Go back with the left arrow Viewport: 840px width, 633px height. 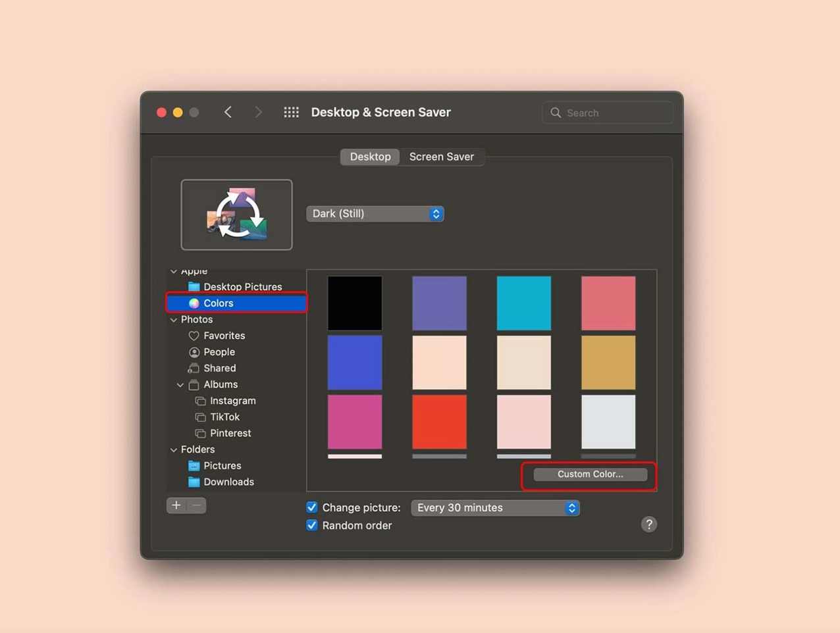[x=228, y=113]
